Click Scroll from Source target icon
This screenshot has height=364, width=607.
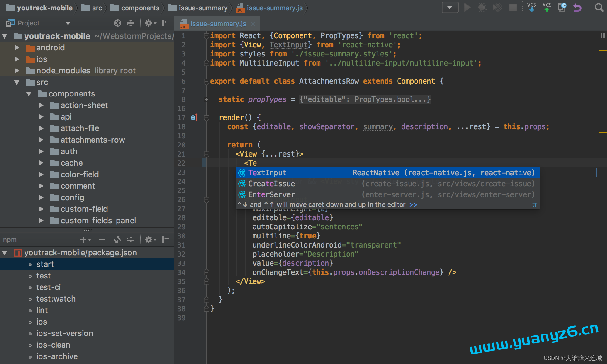[118, 23]
